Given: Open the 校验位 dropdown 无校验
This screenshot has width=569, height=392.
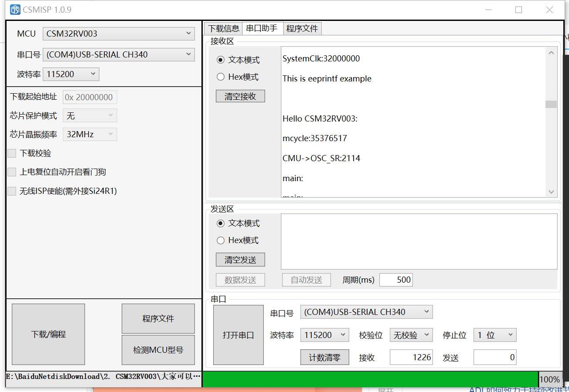Looking at the screenshot, I should (x=411, y=335).
